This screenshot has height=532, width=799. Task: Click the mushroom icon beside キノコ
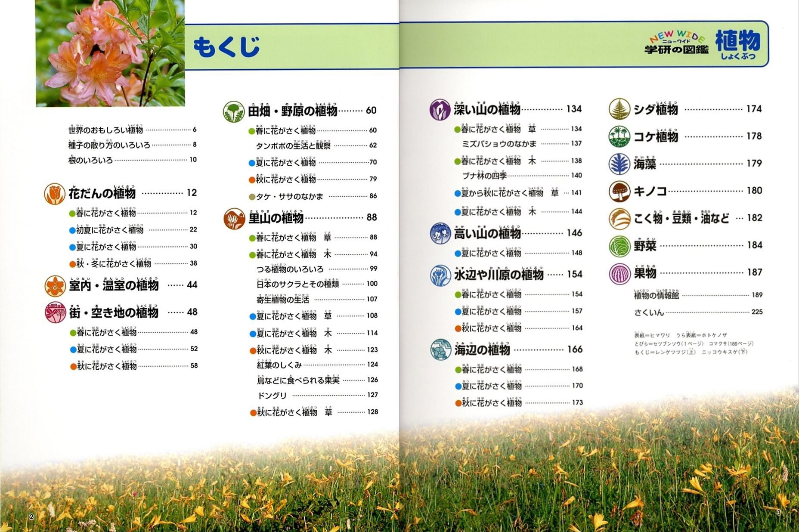point(619,191)
